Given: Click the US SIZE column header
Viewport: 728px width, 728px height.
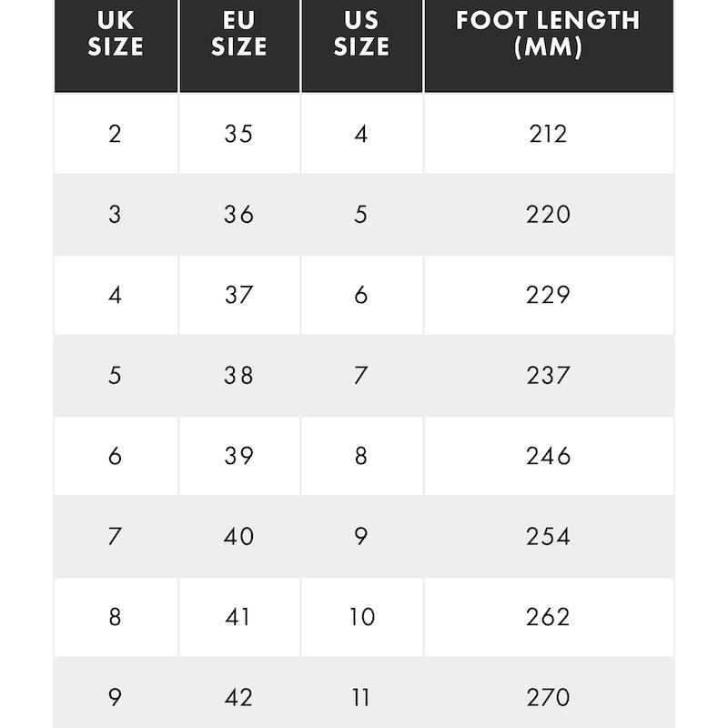Looking at the screenshot, I should coord(362,46).
